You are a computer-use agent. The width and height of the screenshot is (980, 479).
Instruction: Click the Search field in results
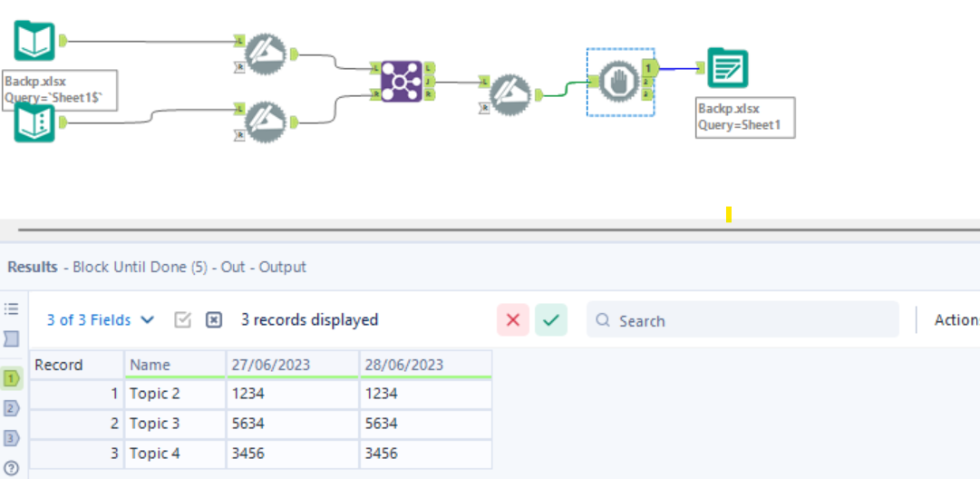pyautogui.click(x=743, y=320)
